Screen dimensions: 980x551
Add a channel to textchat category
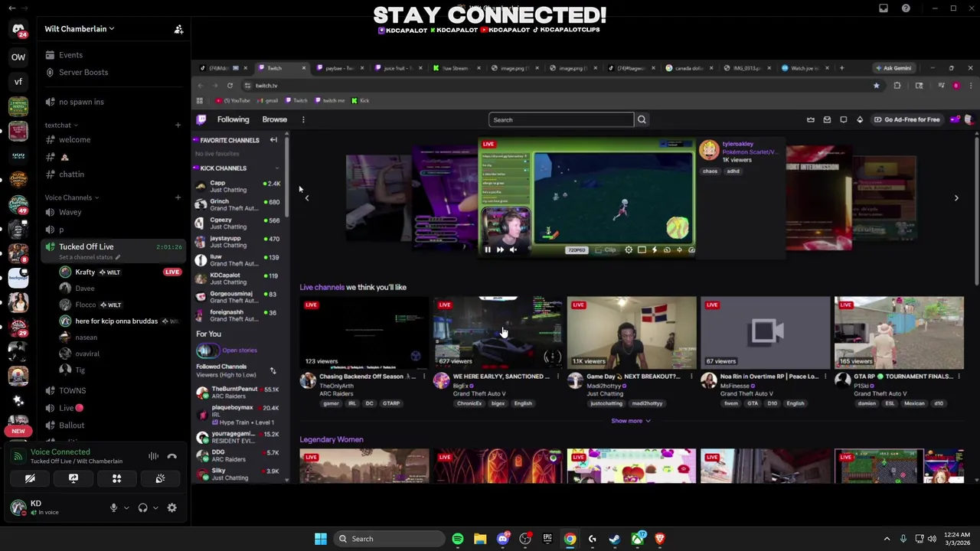click(178, 125)
